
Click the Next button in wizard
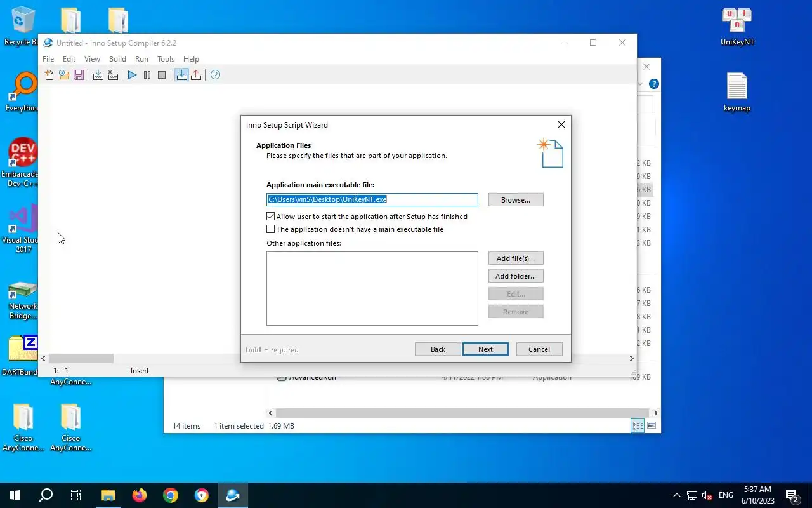[485, 349]
